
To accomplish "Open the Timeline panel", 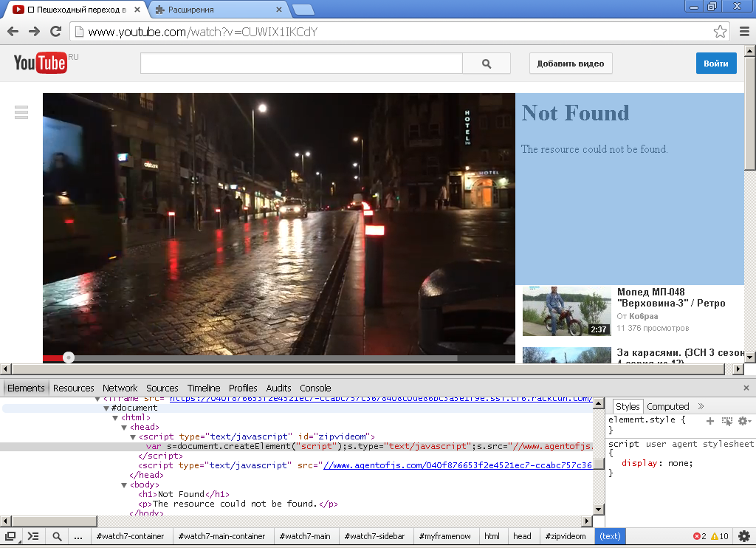I will tap(204, 388).
